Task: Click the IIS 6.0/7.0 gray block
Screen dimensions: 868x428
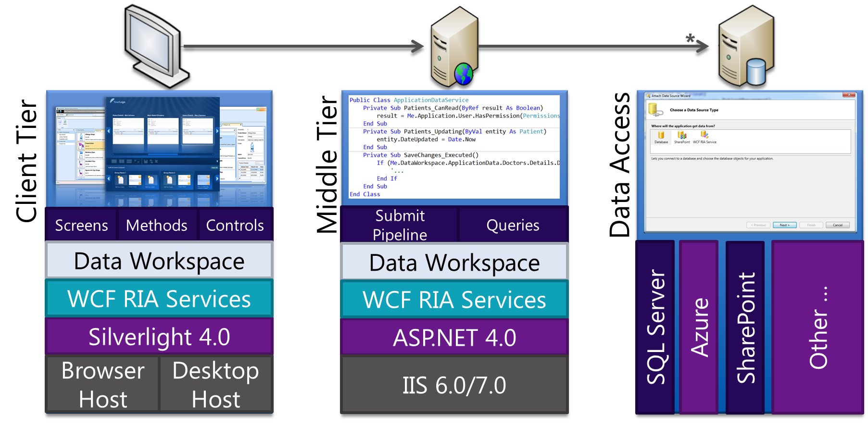Action: click(454, 385)
